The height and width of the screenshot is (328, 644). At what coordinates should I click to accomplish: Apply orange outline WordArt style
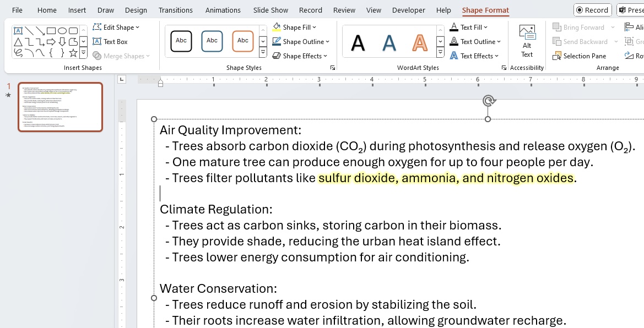(x=420, y=42)
